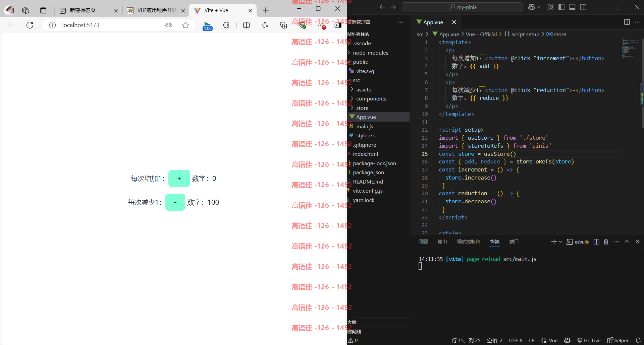
Task: Go forward in VS Code navigation
Action: click(393, 7)
